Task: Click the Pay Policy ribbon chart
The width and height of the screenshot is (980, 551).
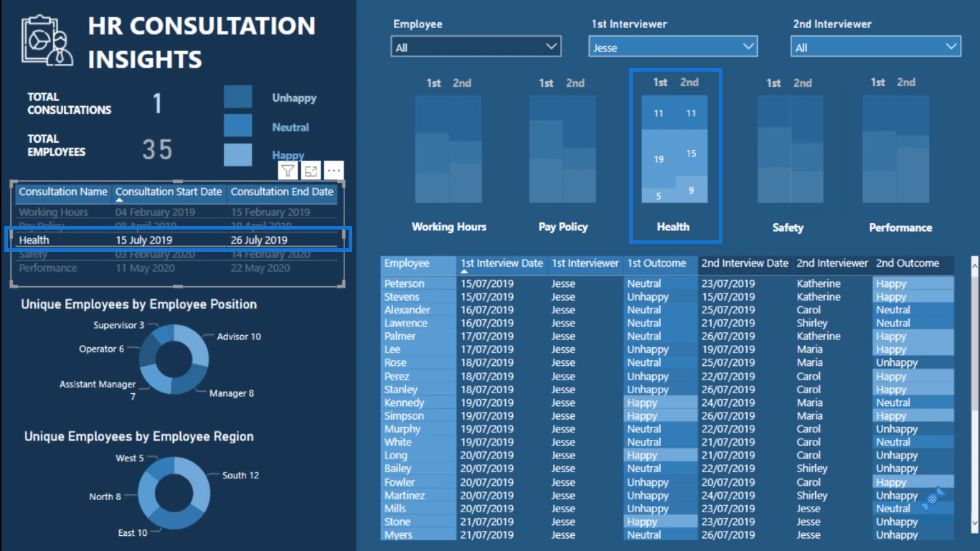Action: coord(562,149)
